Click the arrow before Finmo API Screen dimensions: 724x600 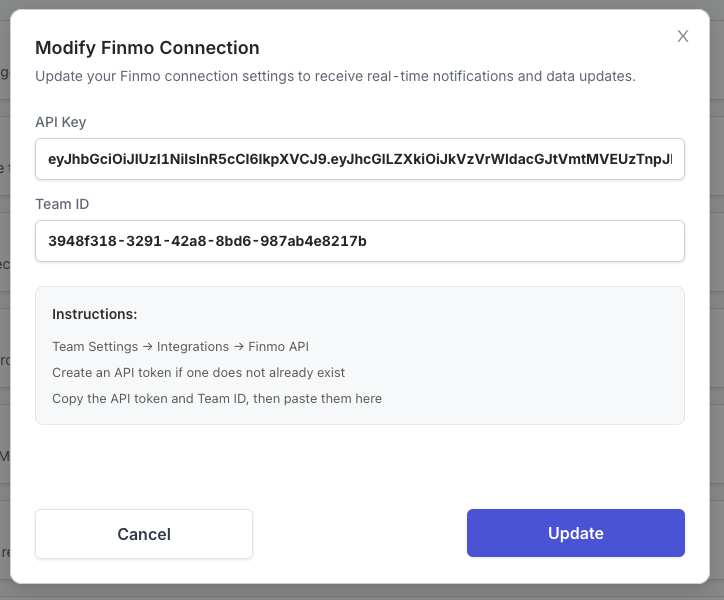(239, 346)
